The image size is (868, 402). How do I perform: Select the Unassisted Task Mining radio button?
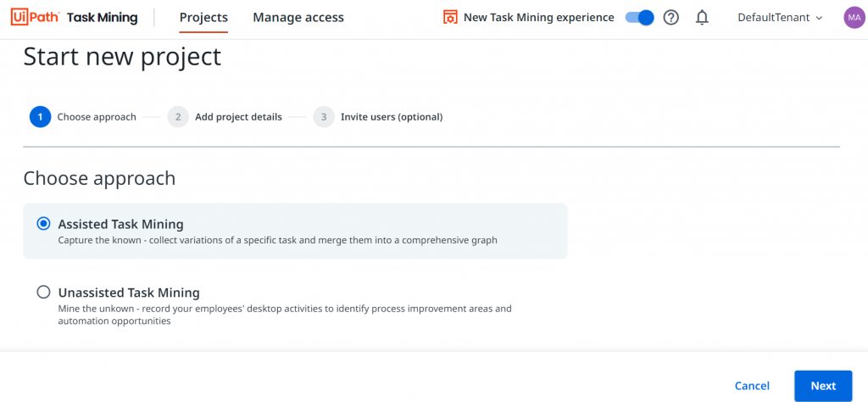(43, 292)
